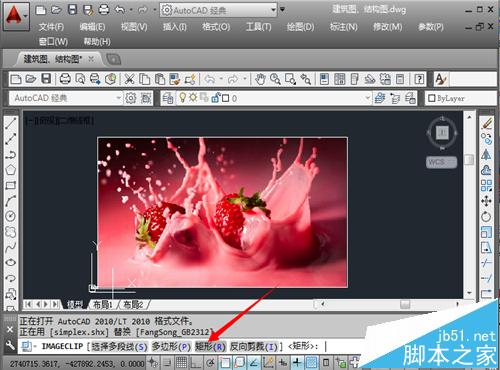Open the AutoCAD 经典 workspace combo box in toolbar

click(x=65, y=98)
